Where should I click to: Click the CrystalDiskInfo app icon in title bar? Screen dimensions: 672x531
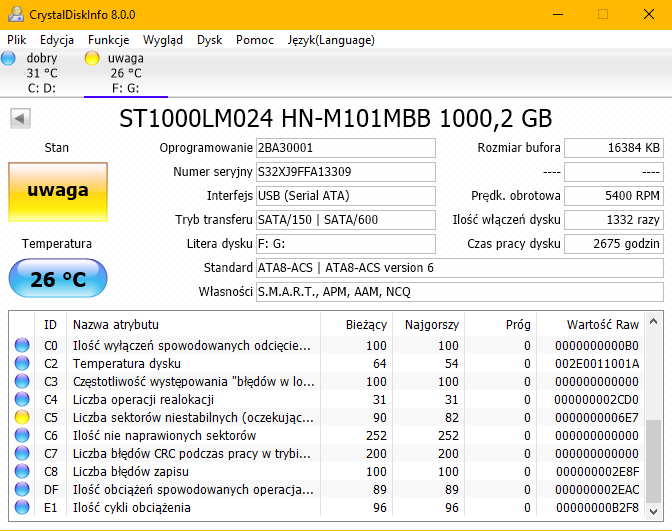click(16, 15)
